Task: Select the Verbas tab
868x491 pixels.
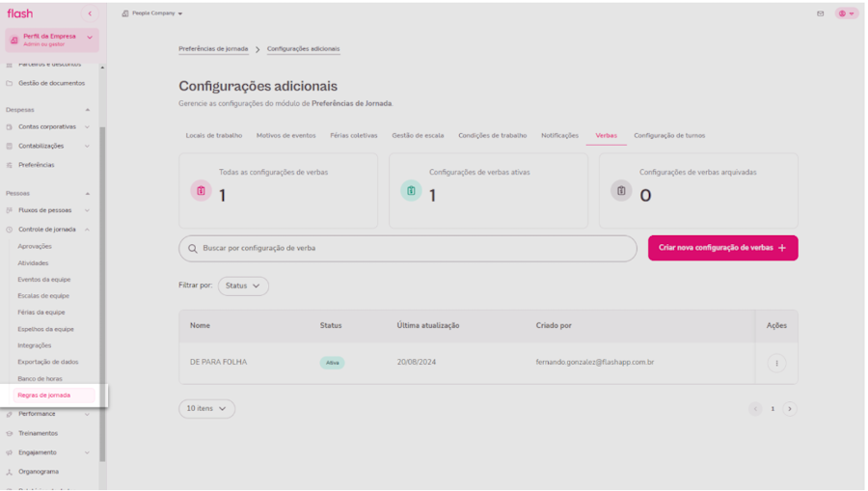Action: (607, 136)
